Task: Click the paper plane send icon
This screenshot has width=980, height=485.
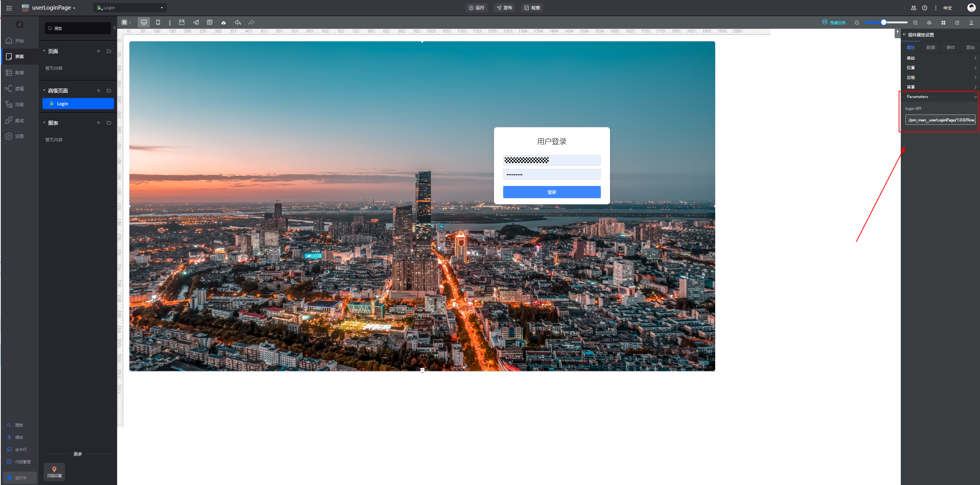Action: click(x=196, y=23)
